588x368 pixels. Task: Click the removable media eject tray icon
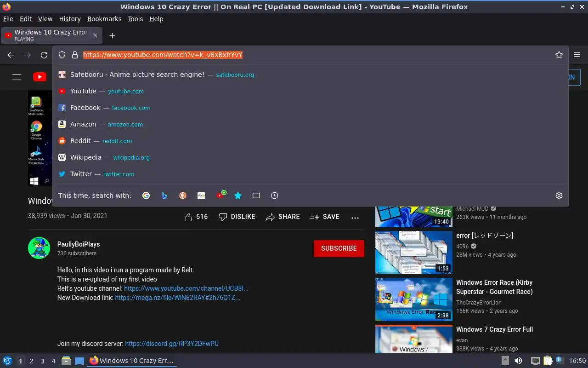pos(505,361)
